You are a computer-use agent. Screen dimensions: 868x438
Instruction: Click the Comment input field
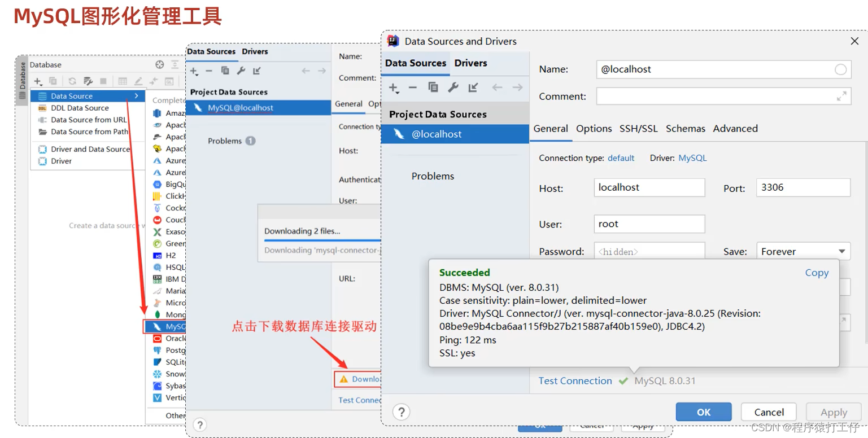tap(723, 96)
